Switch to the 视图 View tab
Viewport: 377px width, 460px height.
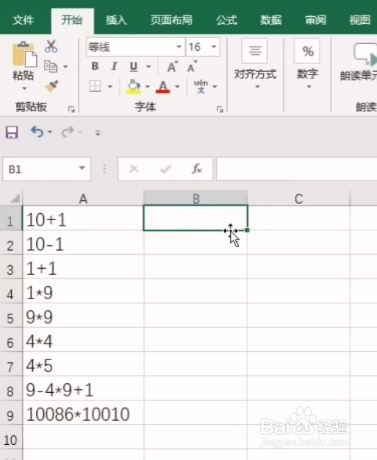360,20
